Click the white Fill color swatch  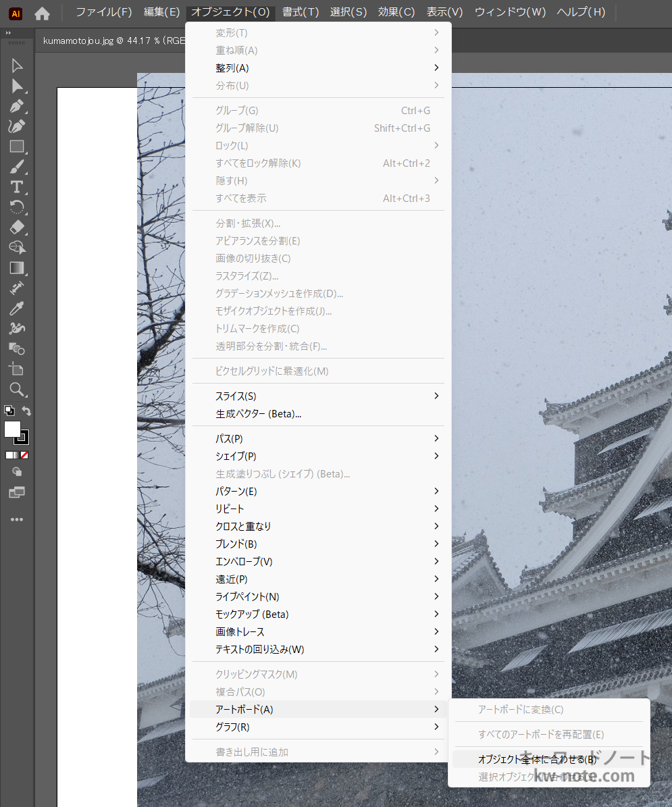[x=12, y=429]
